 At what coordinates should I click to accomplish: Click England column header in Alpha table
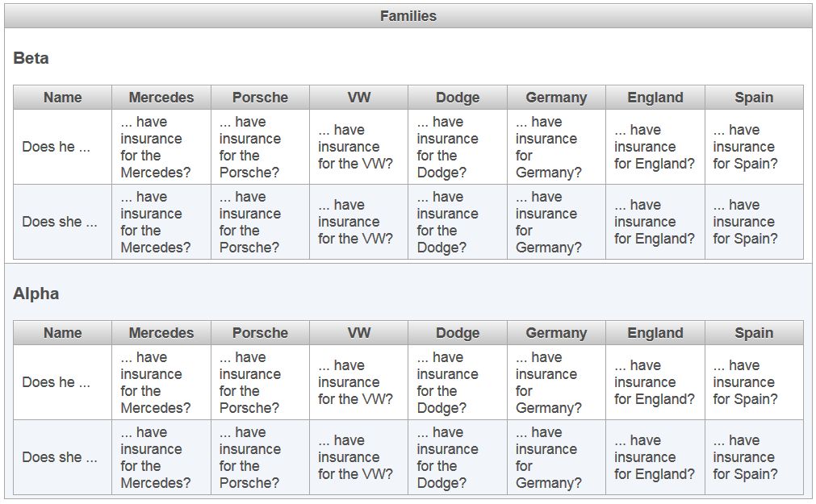click(655, 333)
